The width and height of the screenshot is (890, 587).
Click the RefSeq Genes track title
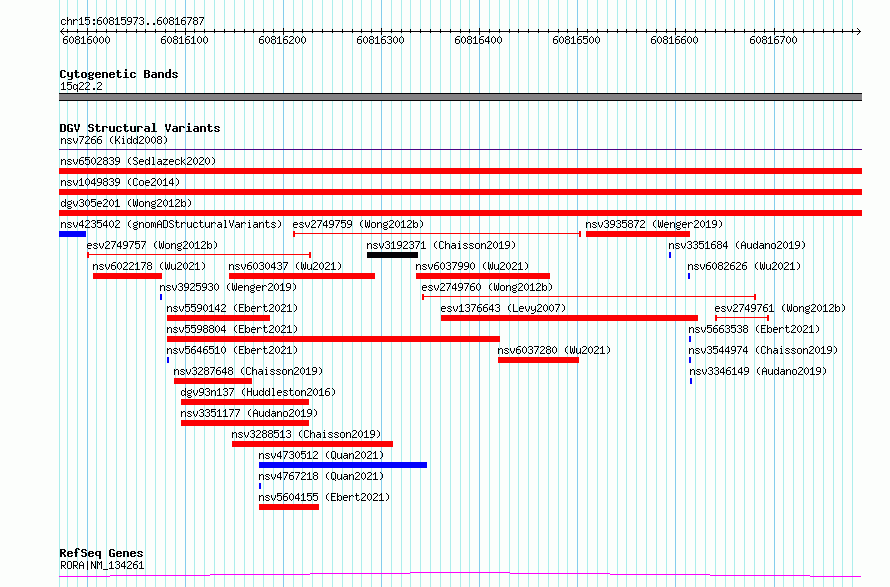102,553
